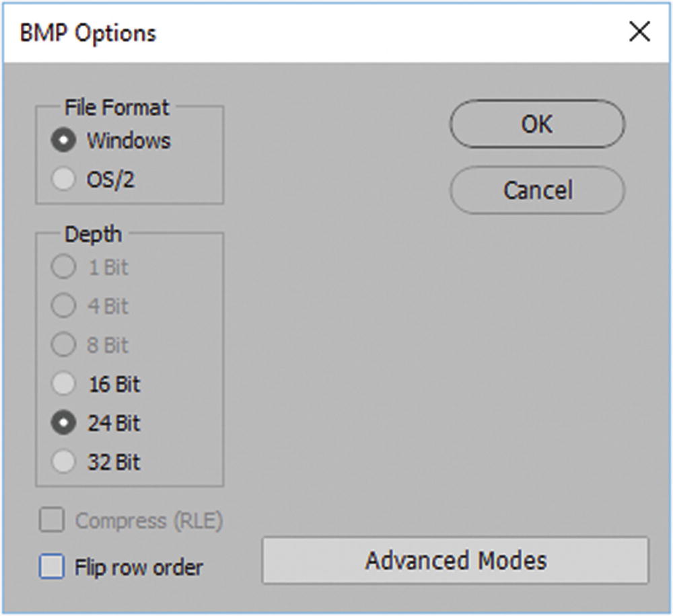Select the Windows file format option
The height and width of the screenshot is (616, 673).
[64, 140]
